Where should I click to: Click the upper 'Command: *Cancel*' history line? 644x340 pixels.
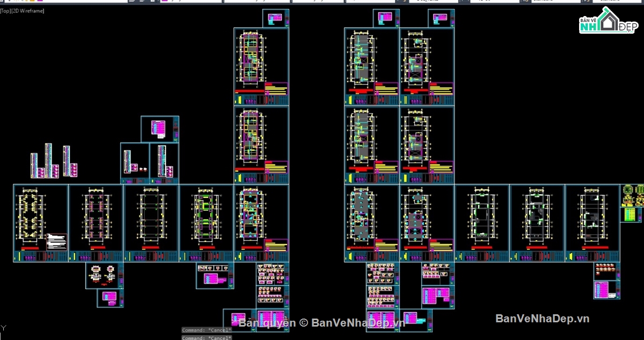pos(207,330)
